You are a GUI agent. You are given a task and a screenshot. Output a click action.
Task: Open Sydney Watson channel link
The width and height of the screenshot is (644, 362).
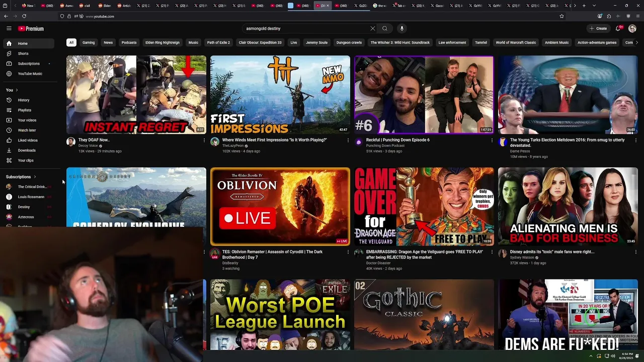(523, 257)
